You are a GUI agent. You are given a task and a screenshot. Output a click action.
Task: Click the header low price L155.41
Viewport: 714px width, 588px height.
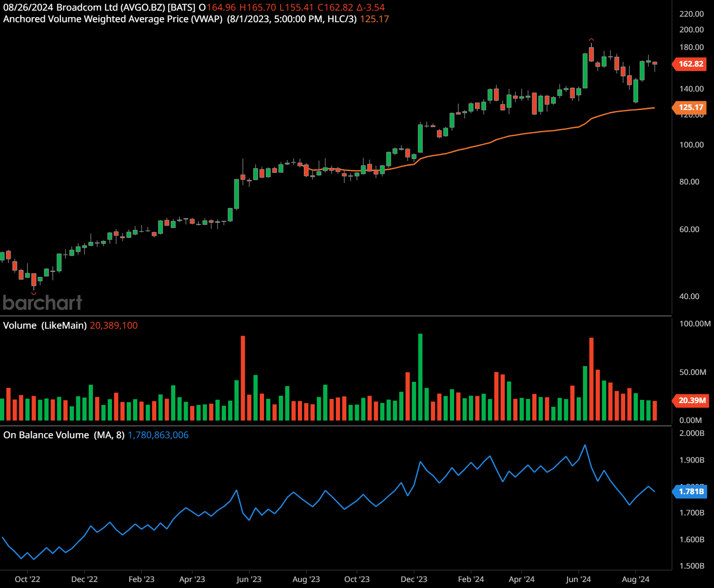tap(297, 7)
